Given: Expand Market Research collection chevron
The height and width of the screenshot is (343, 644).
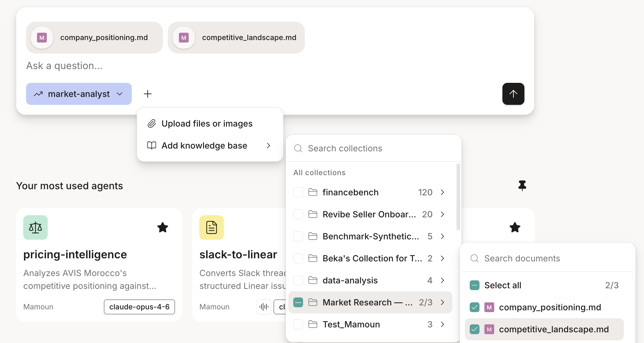Looking at the screenshot, I should point(442,302).
